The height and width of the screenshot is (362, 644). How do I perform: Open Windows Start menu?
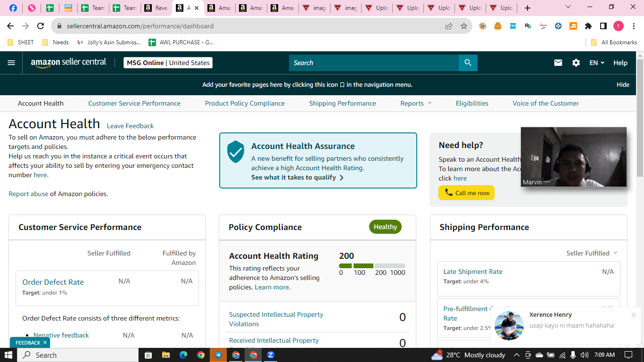(x=8, y=355)
